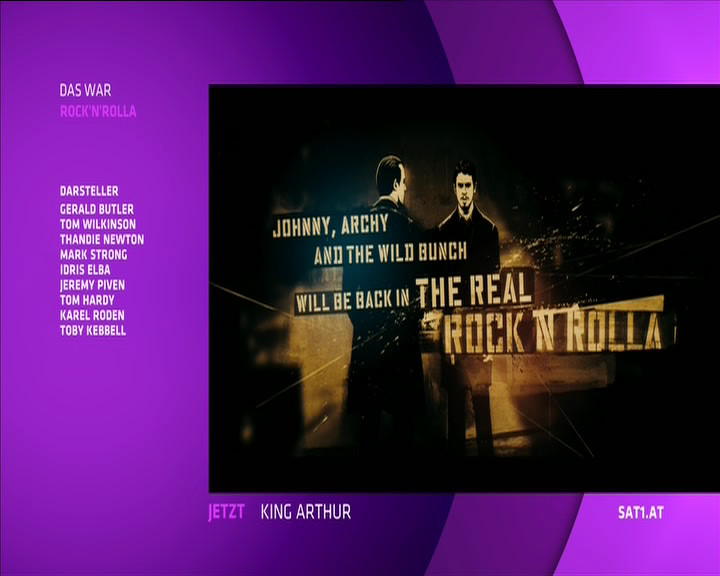This screenshot has height=576, width=720.
Task: Select cast name 'TOM HARDY'
Action: click(x=87, y=300)
